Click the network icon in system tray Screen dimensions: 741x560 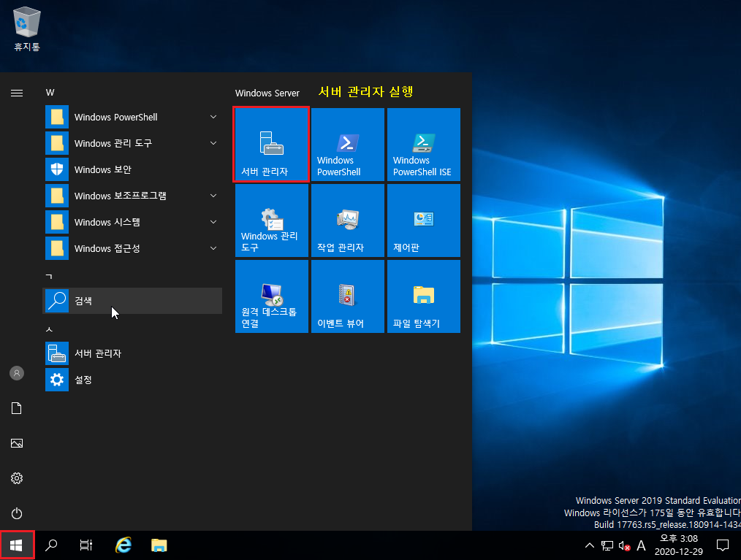pos(607,546)
